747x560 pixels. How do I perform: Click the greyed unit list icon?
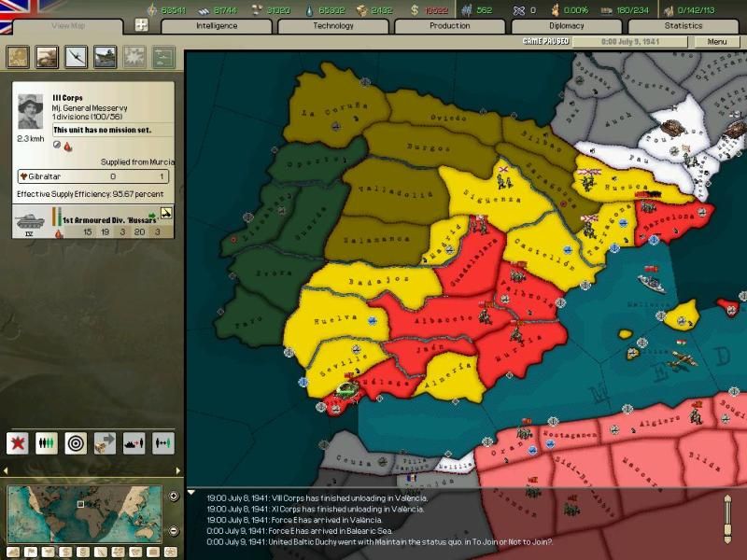point(163,57)
